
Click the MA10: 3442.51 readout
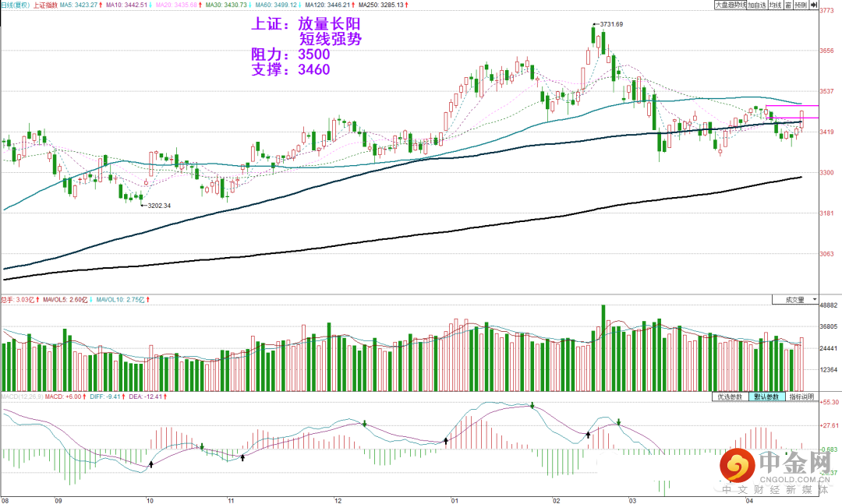[x=129, y=5]
